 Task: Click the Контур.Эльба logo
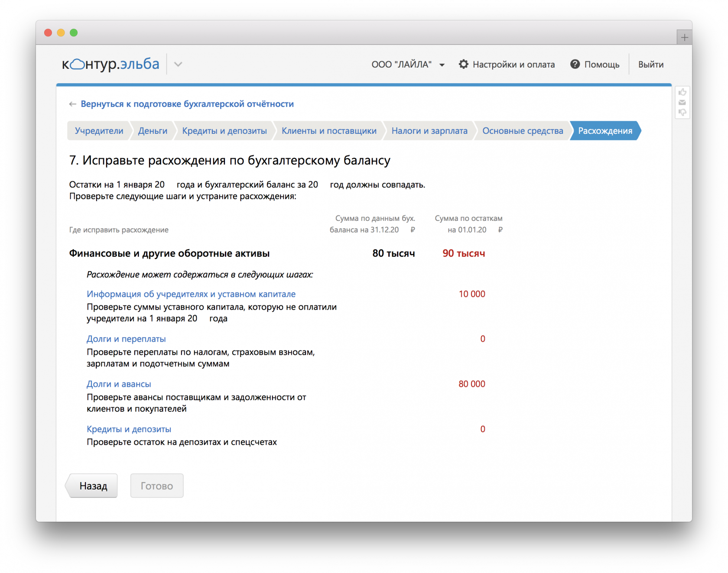coord(110,64)
